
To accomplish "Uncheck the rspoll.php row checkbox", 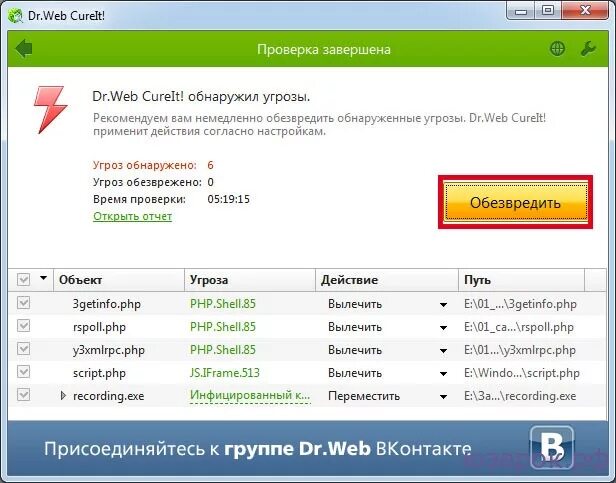I will pos(23,326).
